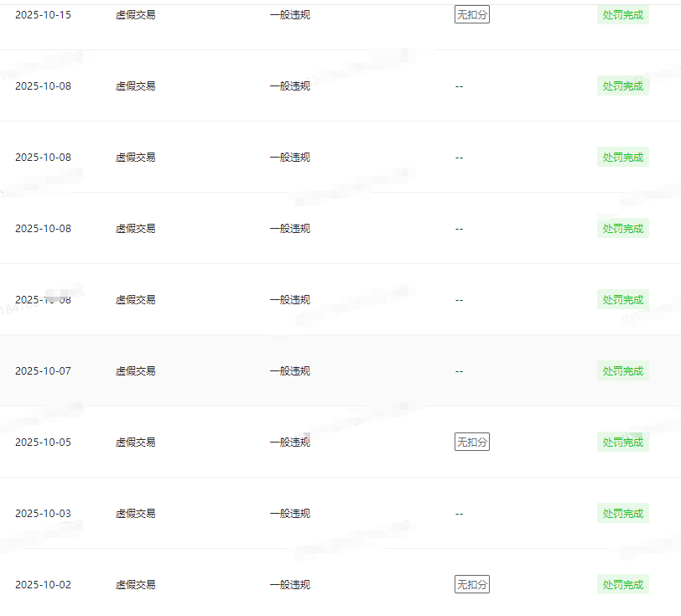Click the 处罚完成 badge for 2025-10-07

[x=623, y=370]
